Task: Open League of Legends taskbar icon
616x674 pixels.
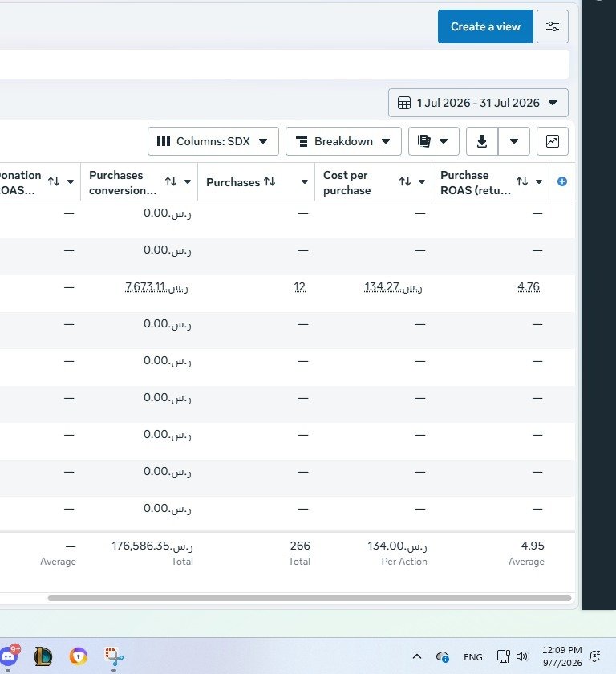Action: point(43,656)
